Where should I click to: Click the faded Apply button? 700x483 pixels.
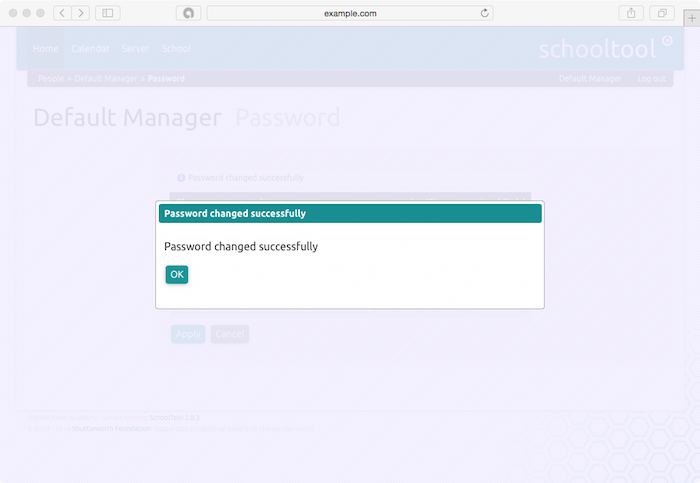[x=188, y=334]
